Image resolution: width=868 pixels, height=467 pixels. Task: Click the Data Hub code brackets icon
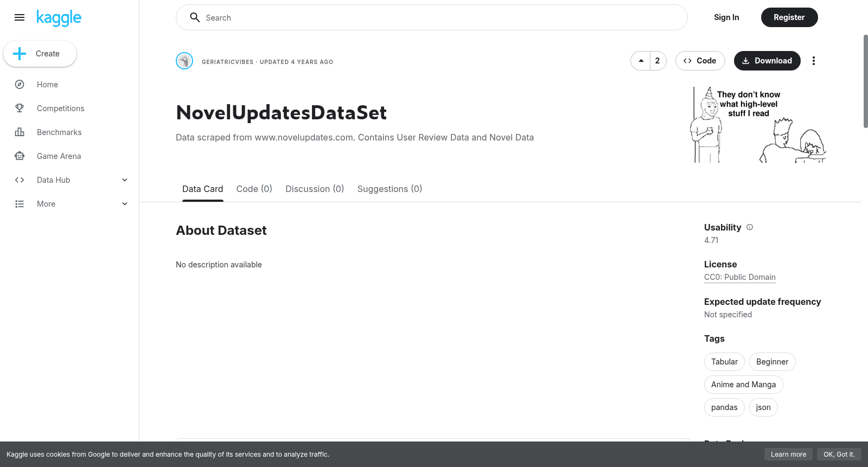20,180
